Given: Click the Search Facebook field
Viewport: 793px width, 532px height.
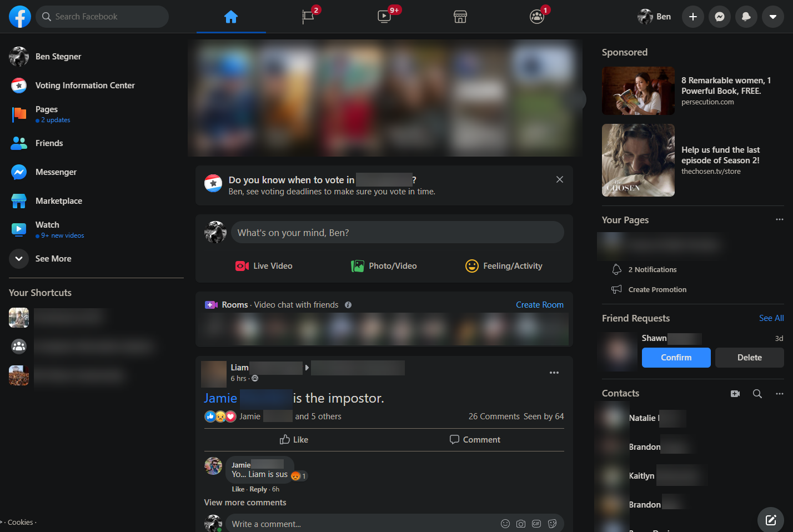Looking at the screenshot, I should click(x=102, y=17).
